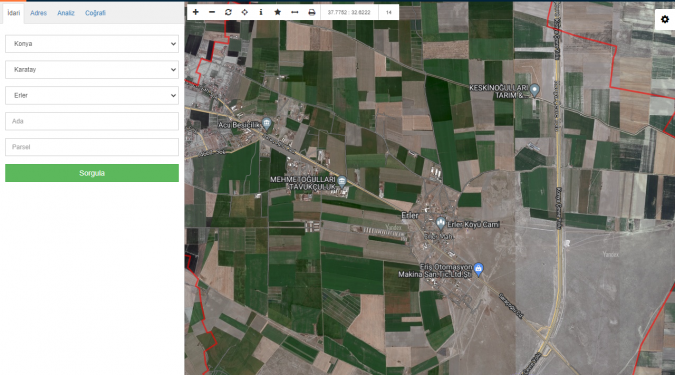
Task: Open the map settings gear
Action: point(665,19)
